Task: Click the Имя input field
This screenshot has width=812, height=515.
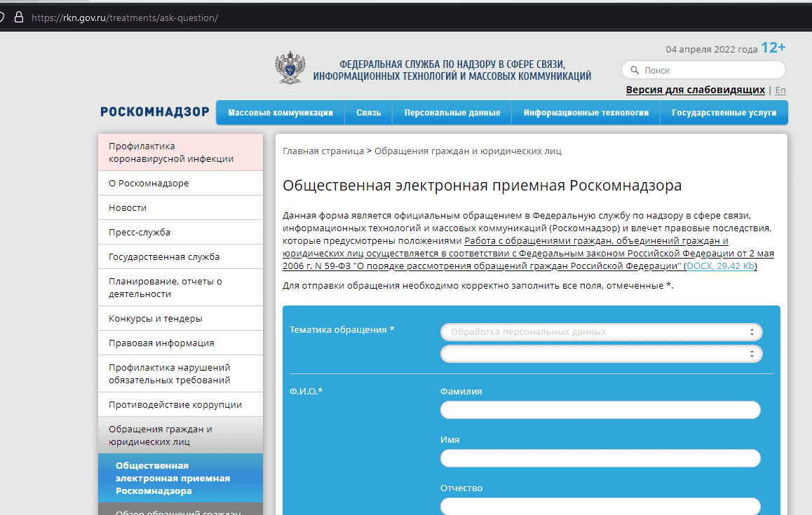Action: coord(600,458)
